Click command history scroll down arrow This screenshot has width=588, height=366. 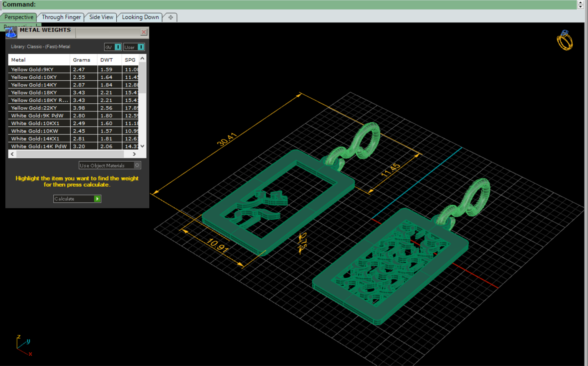580,7
